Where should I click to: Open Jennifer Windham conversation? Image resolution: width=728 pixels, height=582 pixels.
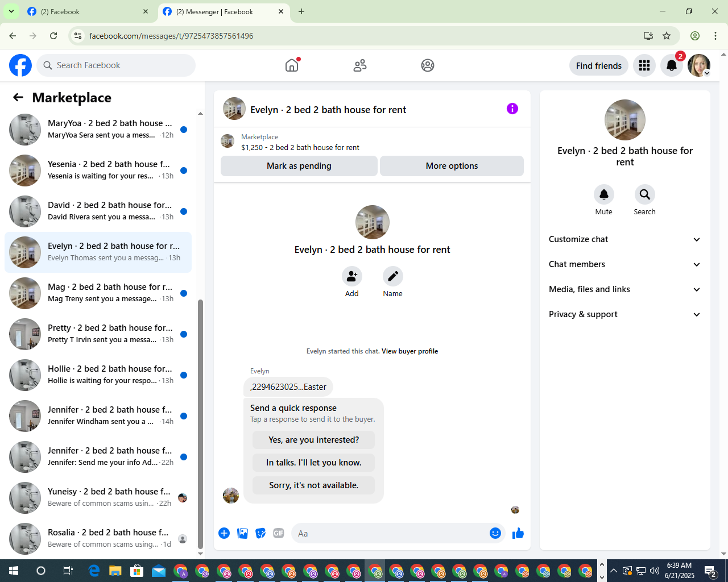tap(98, 416)
